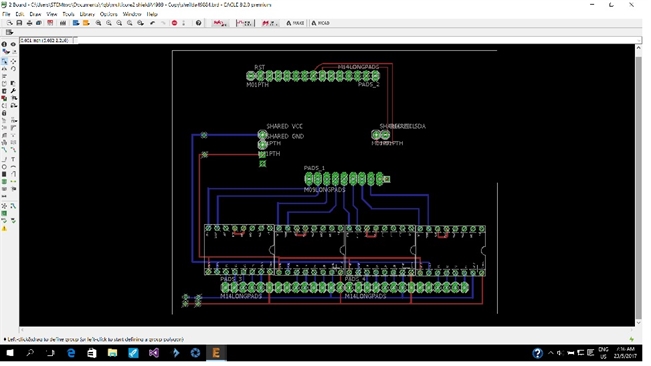
Task: Click the MCAD button in the toolbar
Action: click(321, 23)
